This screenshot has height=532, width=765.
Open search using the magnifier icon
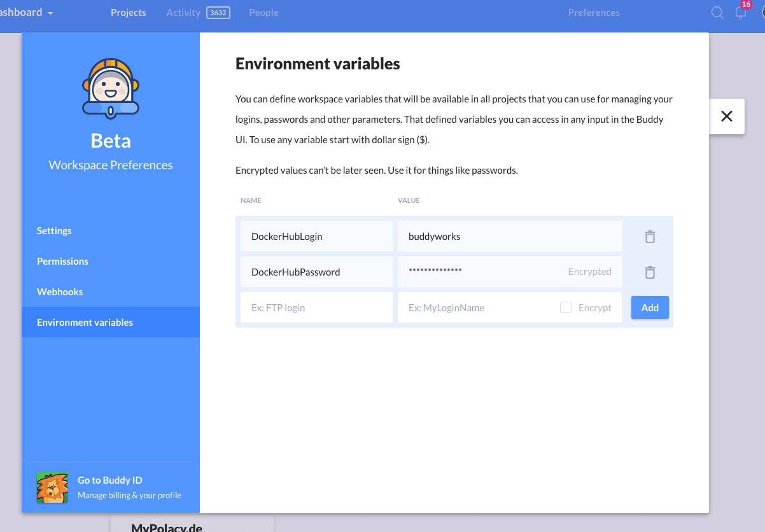(x=717, y=13)
